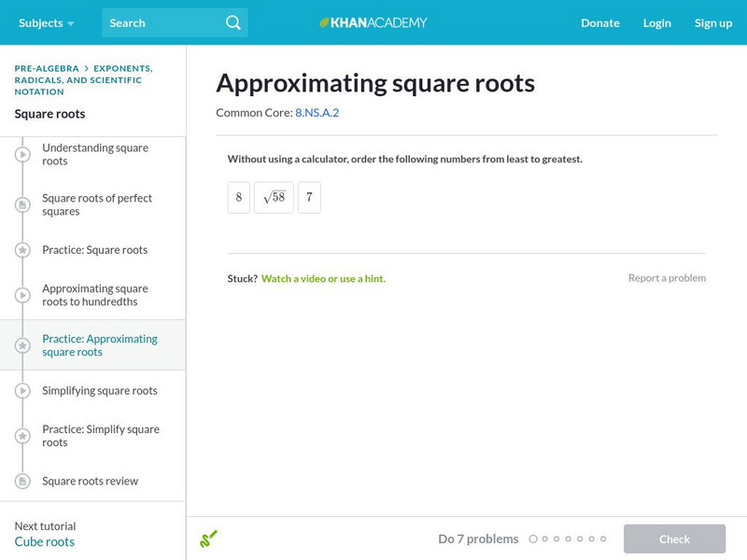
Task: Click the star icon beside Practice: Simplify square roots
Action: pos(22,436)
